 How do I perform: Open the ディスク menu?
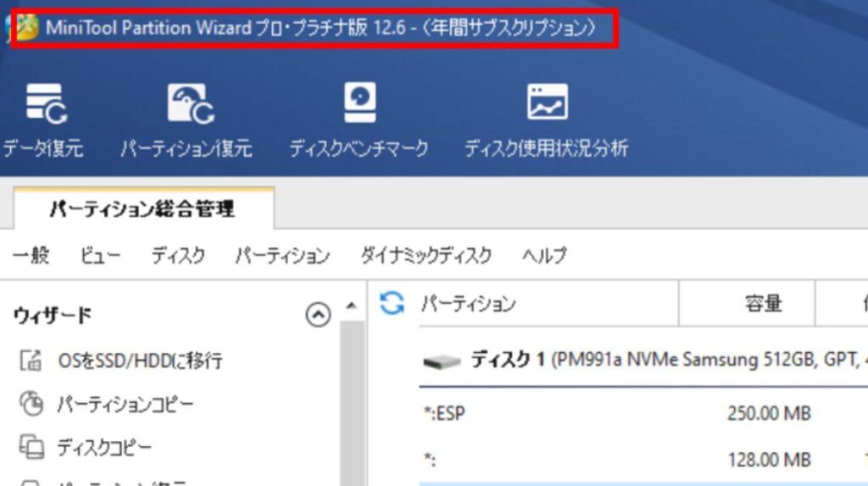pos(178,255)
